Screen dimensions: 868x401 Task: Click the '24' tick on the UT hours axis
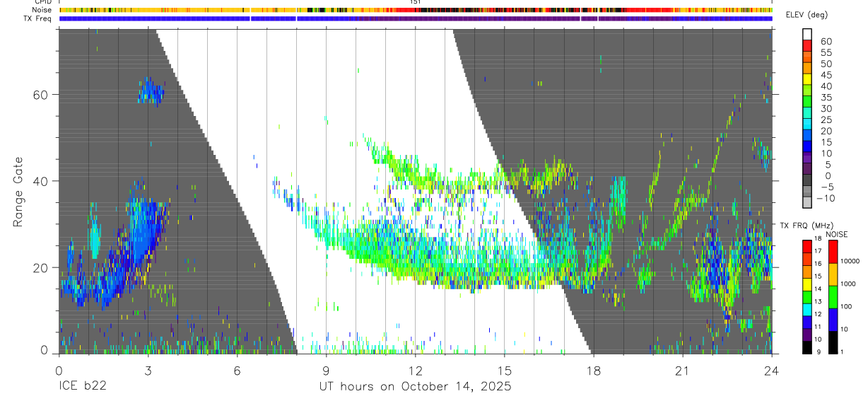pyautogui.click(x=771, y=371)
